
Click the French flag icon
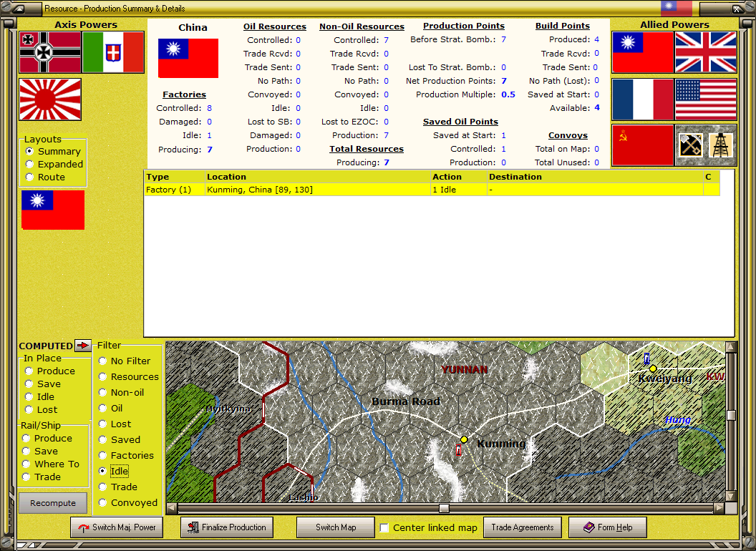pyautogui.click(x=642, y=99)
